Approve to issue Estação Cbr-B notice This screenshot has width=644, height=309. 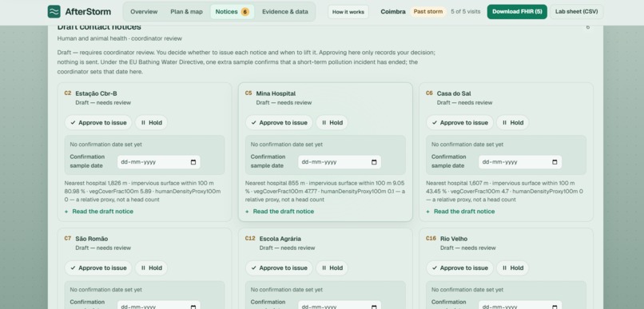[98, 123]
